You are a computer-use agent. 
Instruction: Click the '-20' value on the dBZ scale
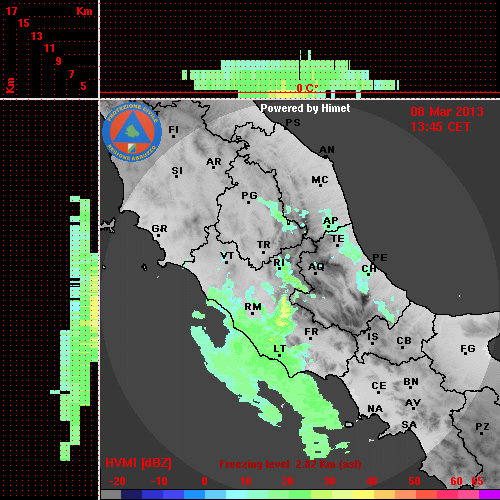(117, 481)
